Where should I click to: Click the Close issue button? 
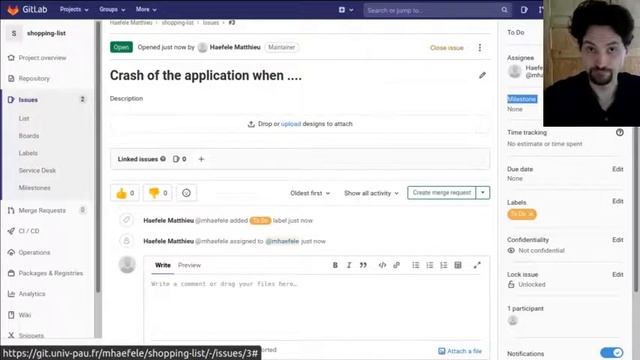447,48
